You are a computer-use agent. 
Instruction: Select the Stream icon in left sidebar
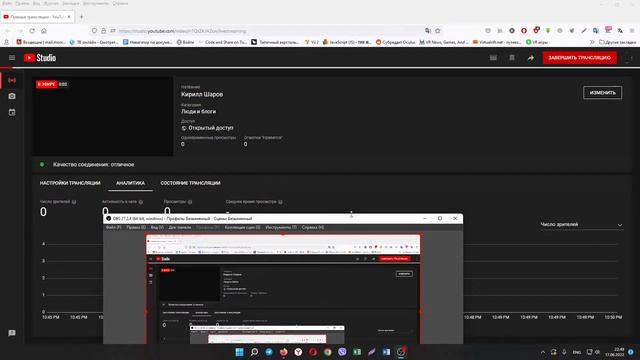click(12, 80)
